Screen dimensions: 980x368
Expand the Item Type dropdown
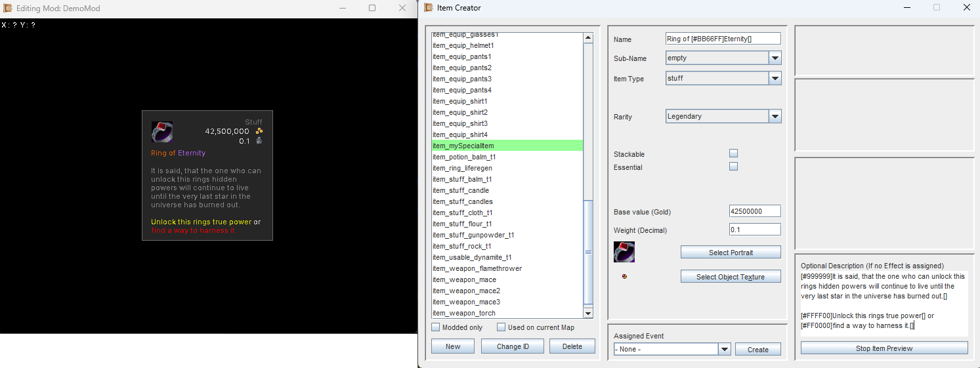point(775,79)
